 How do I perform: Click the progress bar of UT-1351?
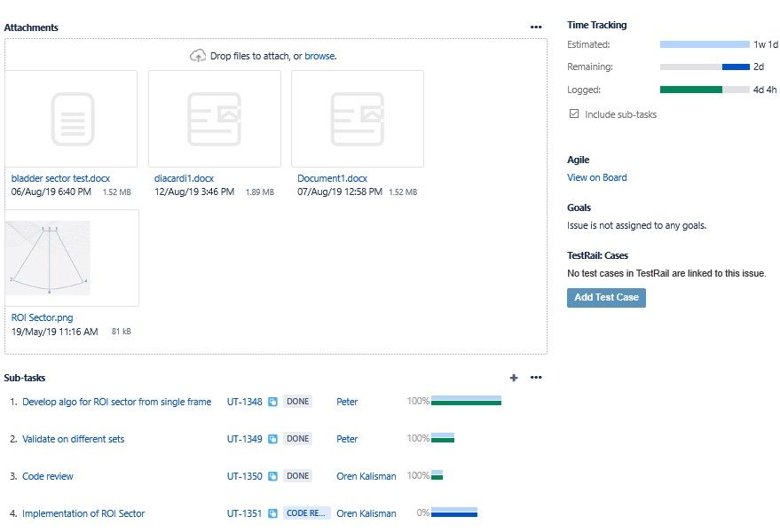[x=454, y=512]
